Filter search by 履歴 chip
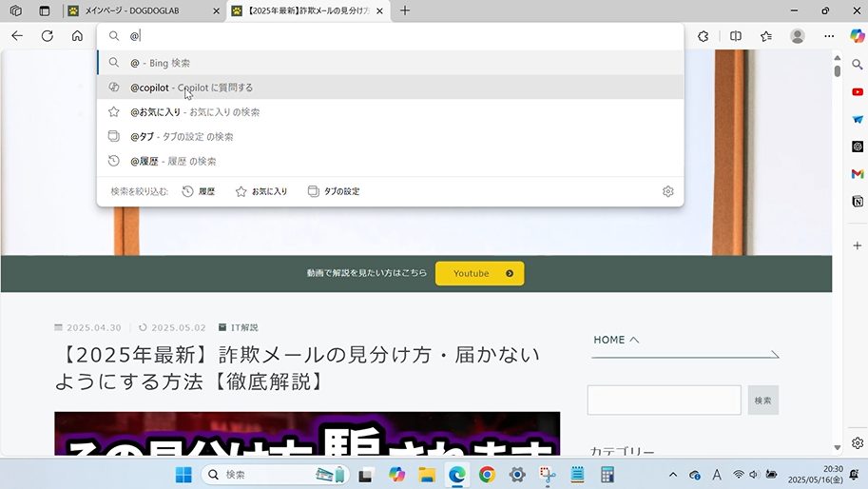868x489 pixels. [199, 191]
